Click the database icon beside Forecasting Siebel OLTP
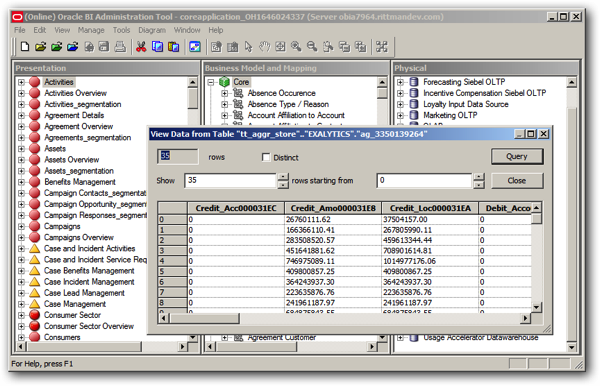This screenshot has height=386, width=600. pyautogui.click(x=414, y=82)
